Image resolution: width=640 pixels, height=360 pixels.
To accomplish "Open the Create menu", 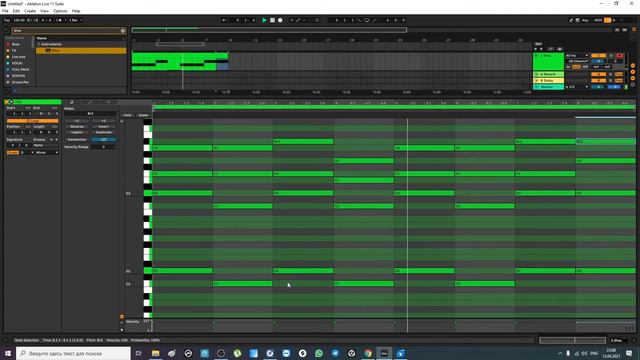I will click(30, 11).
